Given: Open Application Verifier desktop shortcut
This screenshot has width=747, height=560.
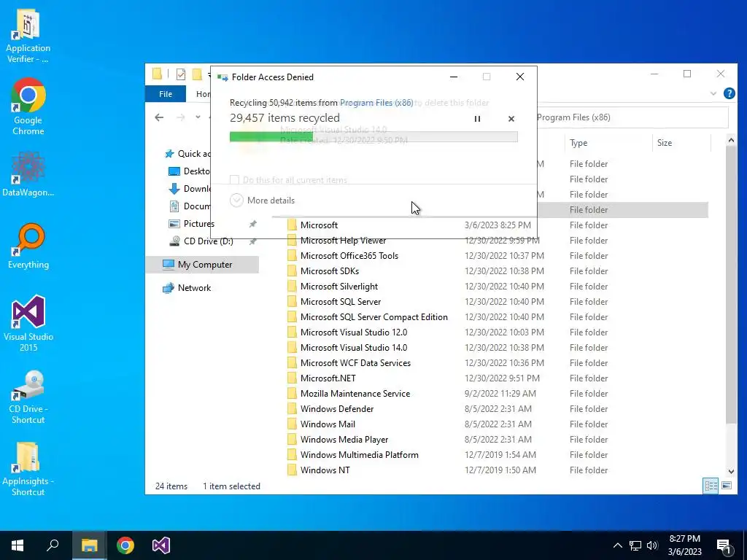Looking at the screenshot, I should [28, 36].
